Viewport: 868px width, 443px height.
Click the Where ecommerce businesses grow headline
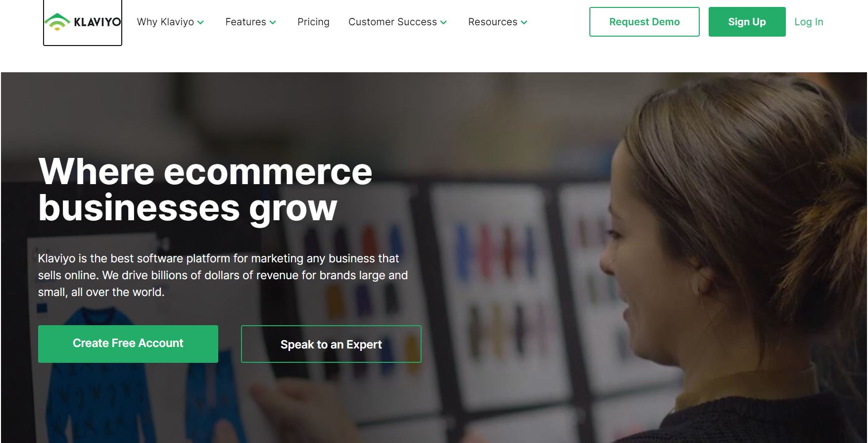205,190
